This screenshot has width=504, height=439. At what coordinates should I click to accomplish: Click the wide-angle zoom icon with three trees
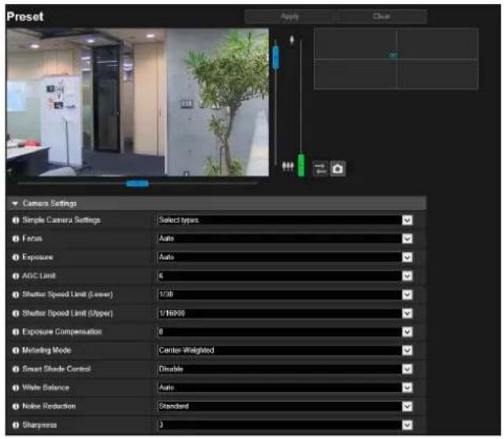[287, 166]
